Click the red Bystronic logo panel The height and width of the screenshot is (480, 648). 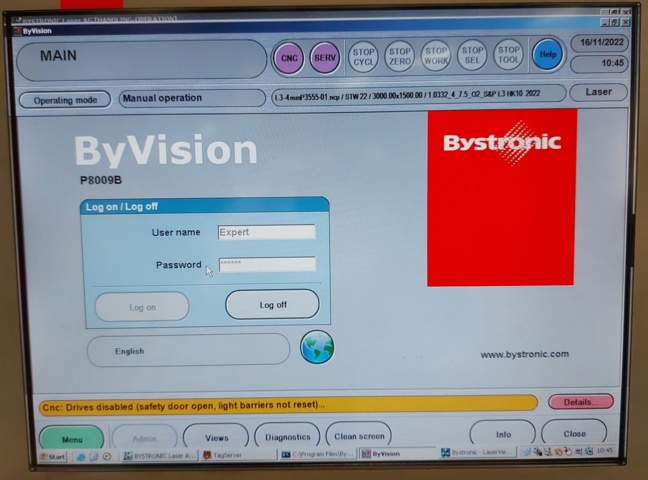tap(502, 198)
